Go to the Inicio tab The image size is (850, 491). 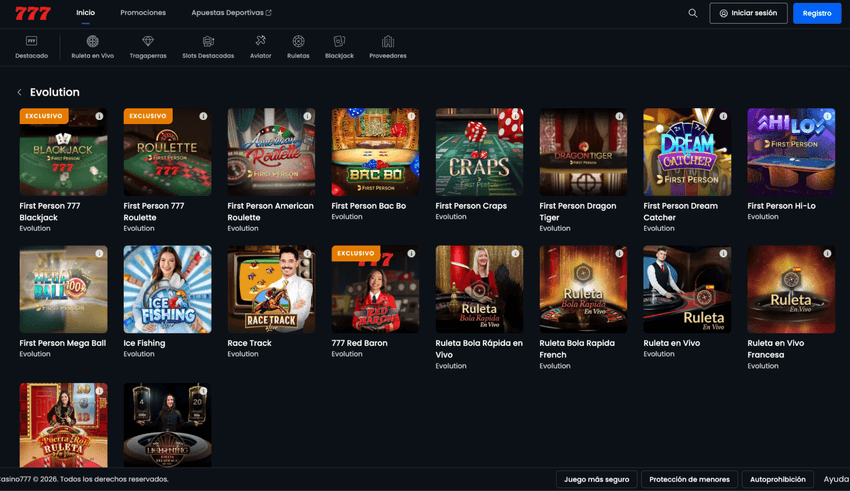pyautogui.click(x=86, y=12)
